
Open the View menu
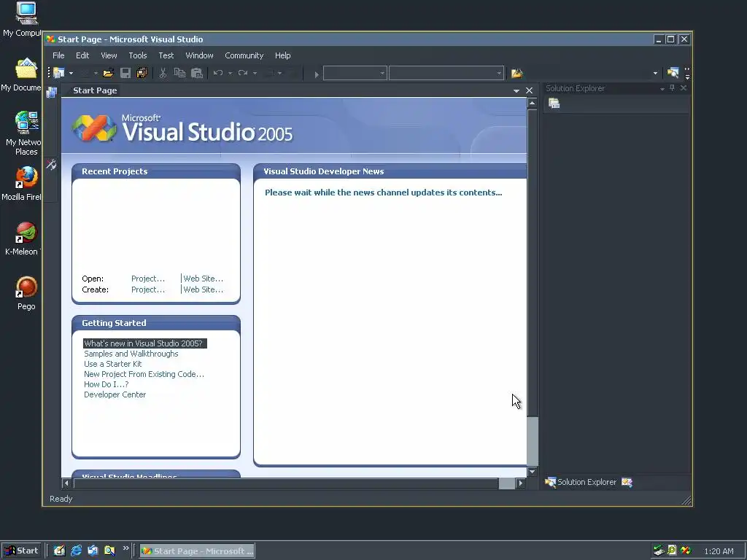click(x=109, y=55)
